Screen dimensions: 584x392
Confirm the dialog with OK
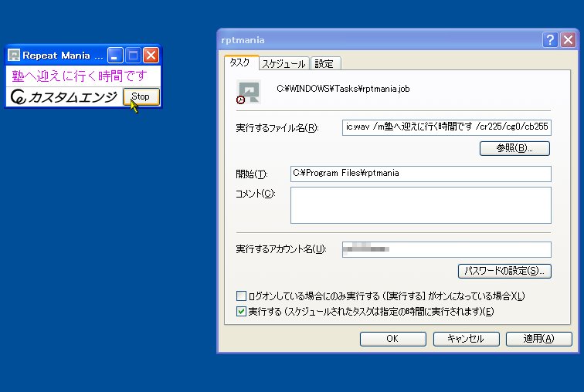point(392,339)
